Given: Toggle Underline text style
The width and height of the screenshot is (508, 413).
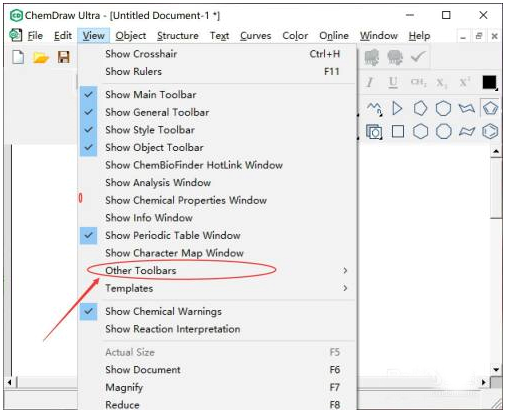Looking at the screenshot, I should point(393,82).
